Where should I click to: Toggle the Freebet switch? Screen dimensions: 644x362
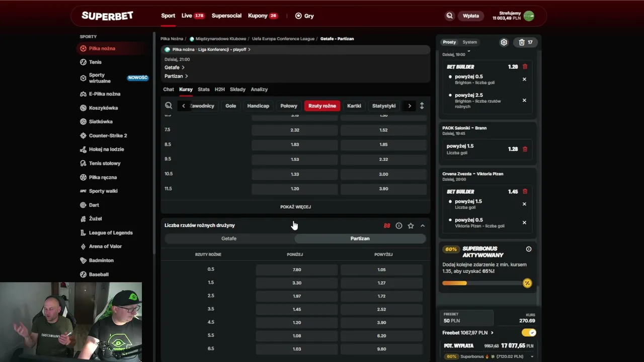[529, 332]
